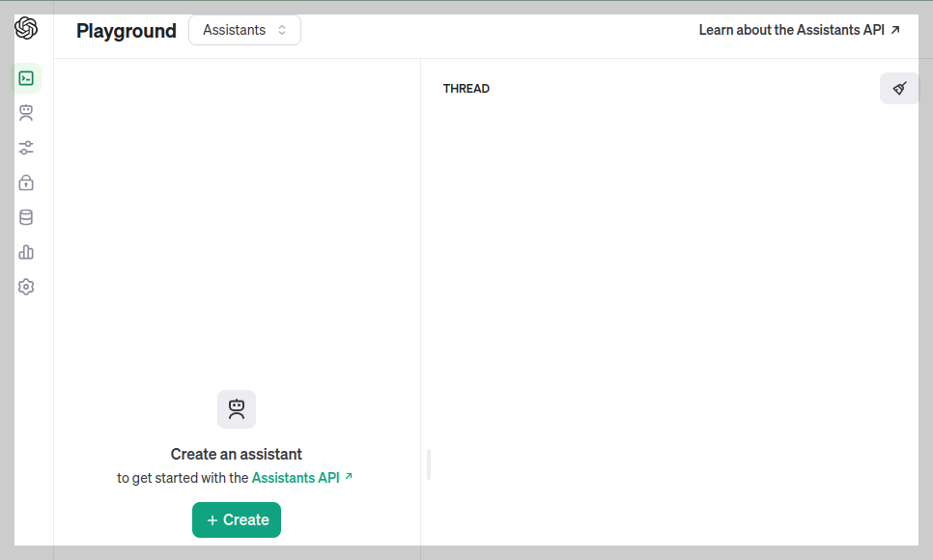Open the Assistants robot sidebar icon

[26, 112]
